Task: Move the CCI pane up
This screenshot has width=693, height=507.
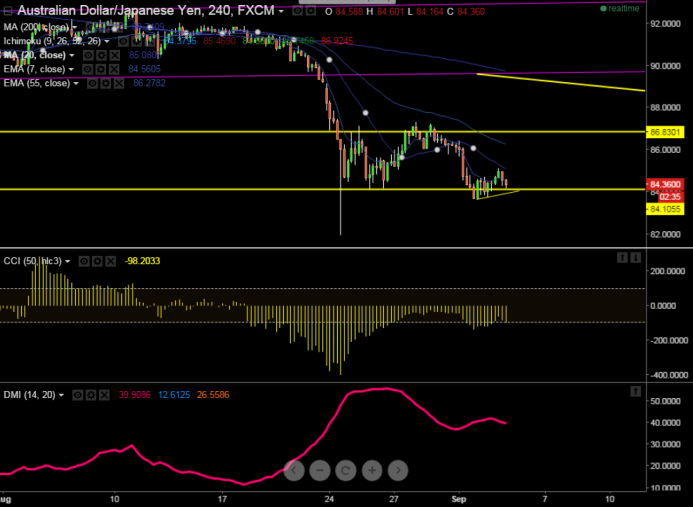Action: coord(622,257)
